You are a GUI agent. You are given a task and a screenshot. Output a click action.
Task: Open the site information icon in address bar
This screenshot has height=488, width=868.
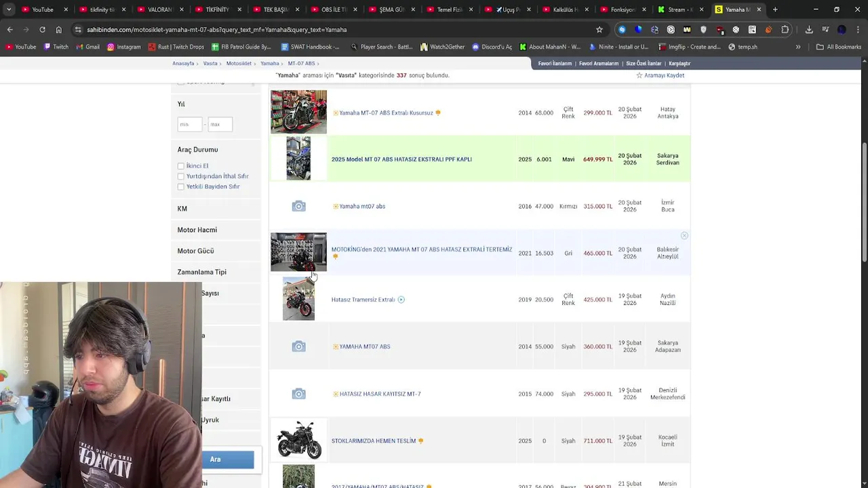(78, 30)
